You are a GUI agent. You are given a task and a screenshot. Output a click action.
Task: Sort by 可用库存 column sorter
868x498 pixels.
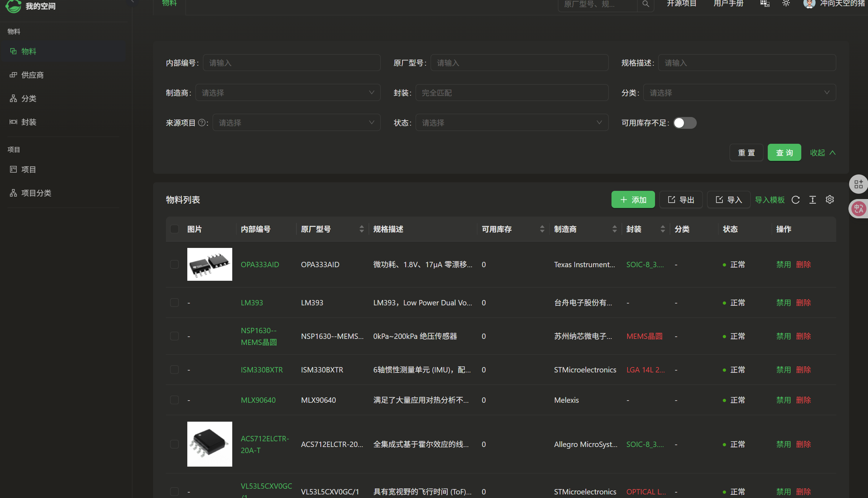pyautogui.click(x=542, y=229)
